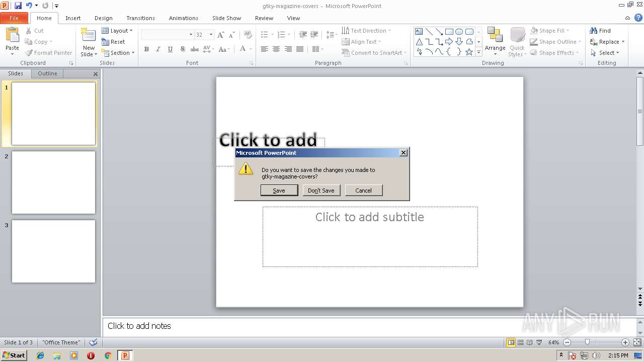Click the Arrange button

pyautogui.click(x=495, y=41)
